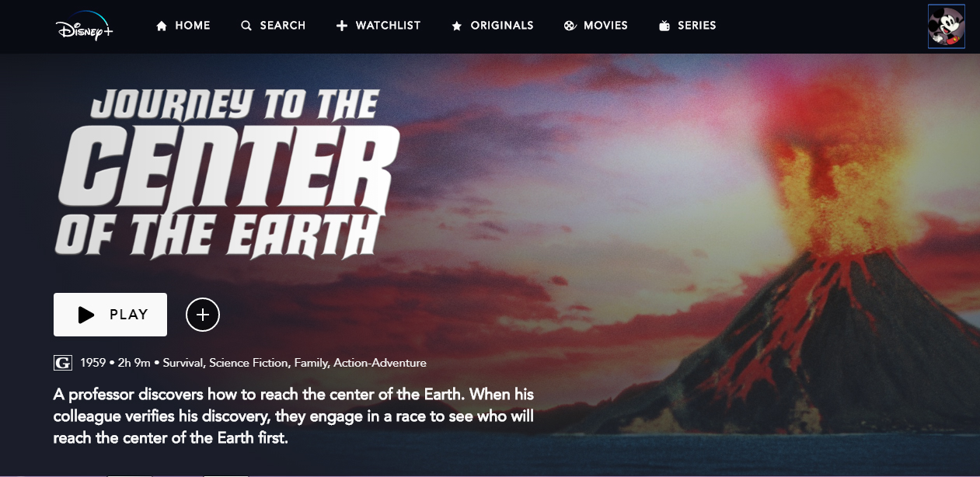
Task: Click the TV icon beside SERIES
Action: pyautogui.click(x=664, y=26)
